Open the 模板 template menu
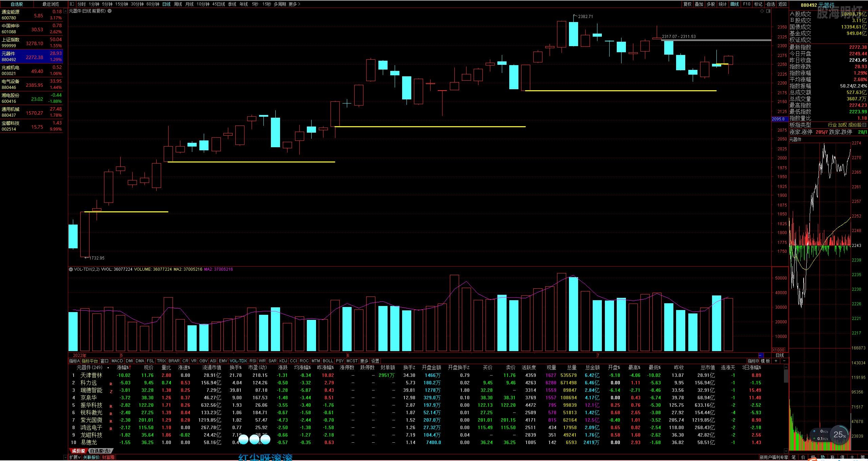The image size is (868, 461). [766, 361]
